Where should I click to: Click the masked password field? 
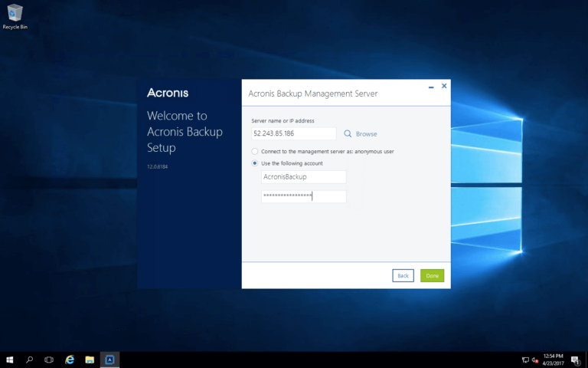304,196
